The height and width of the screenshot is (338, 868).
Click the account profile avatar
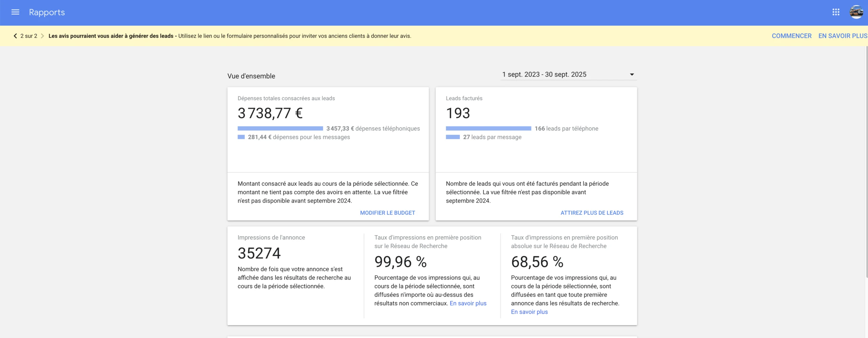pos(856,12)
